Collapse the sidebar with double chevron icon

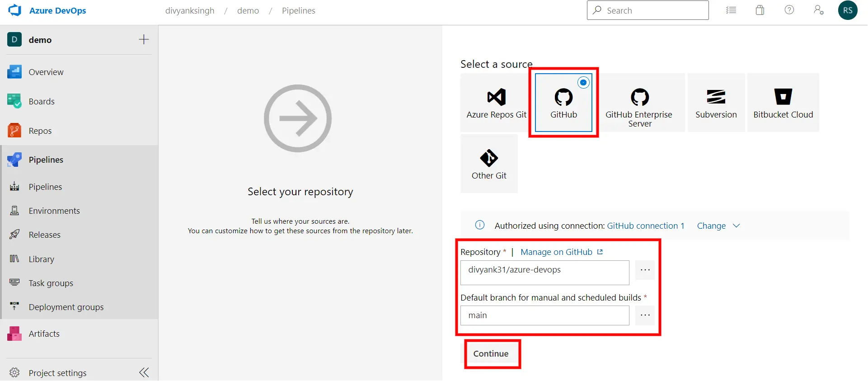pyautogui.click(x=144, y=372)
